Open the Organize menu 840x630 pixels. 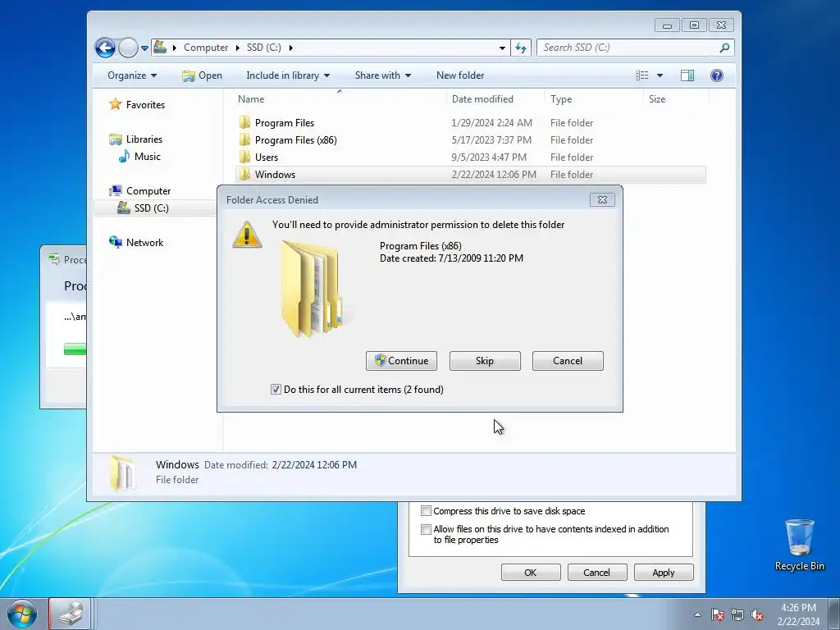point(132,75)
